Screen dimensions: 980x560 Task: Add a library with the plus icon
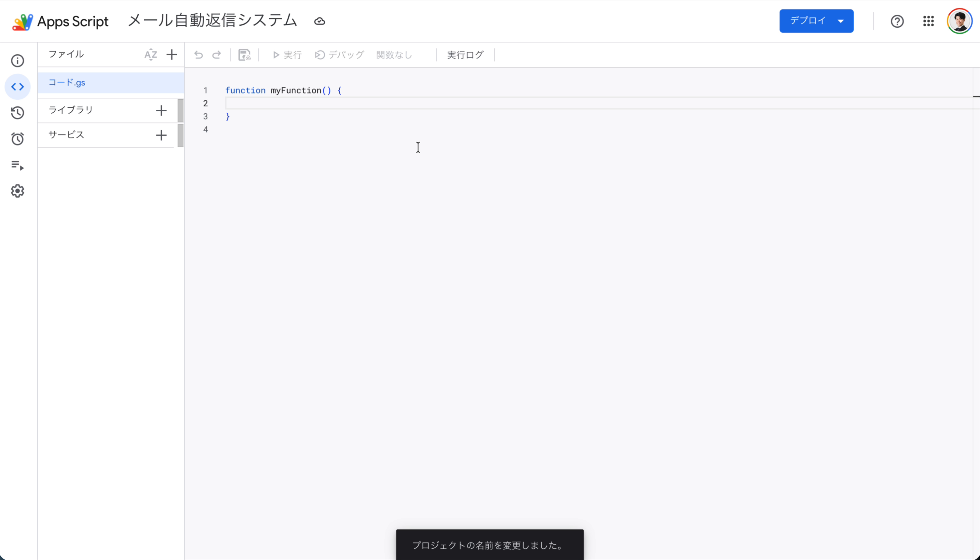(161, 111)
